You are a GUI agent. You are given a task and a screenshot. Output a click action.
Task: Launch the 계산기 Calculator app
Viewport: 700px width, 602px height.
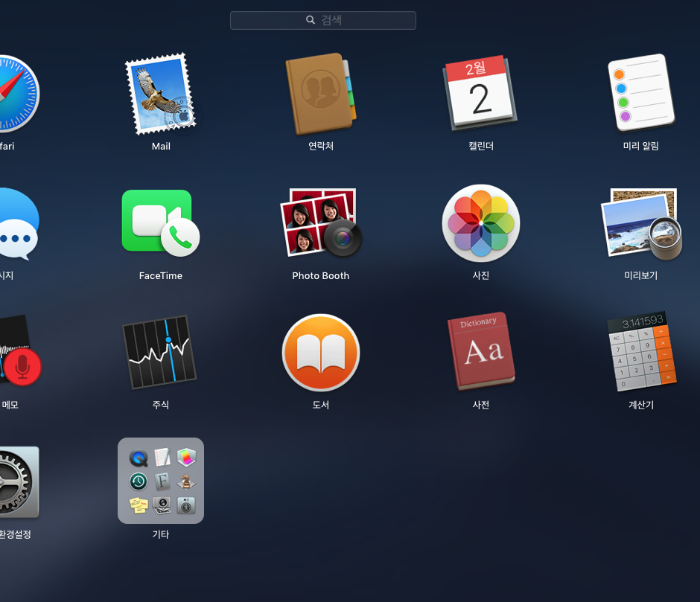click(641, 351)
